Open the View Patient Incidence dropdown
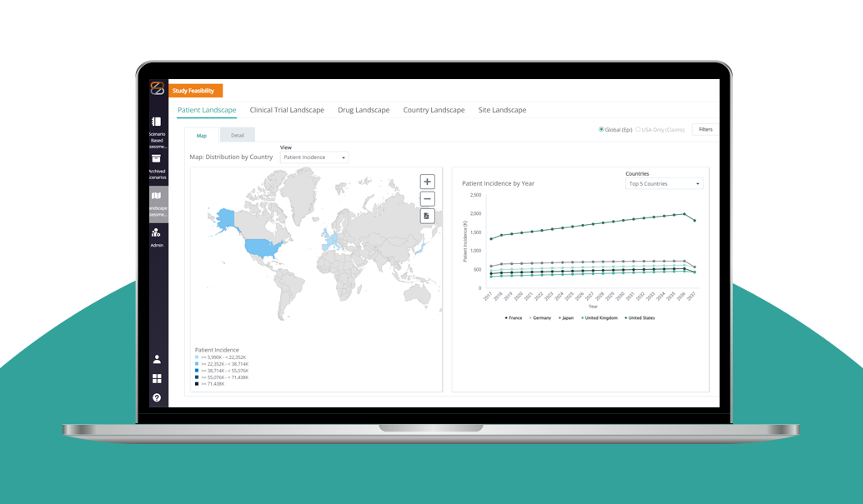 (314, 157)
